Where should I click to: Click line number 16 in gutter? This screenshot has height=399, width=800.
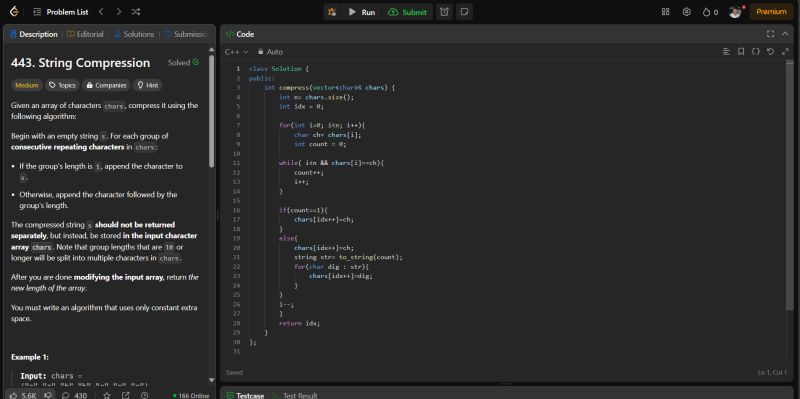(x=237, y=210)
